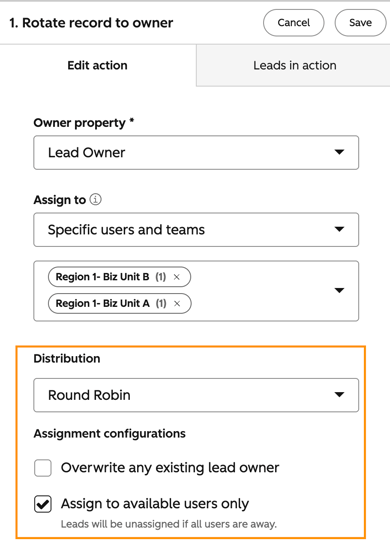Enable Overwrite any existing lead owner
The height and width of the screenshot is (552, 390).
(x=43, y=468)
